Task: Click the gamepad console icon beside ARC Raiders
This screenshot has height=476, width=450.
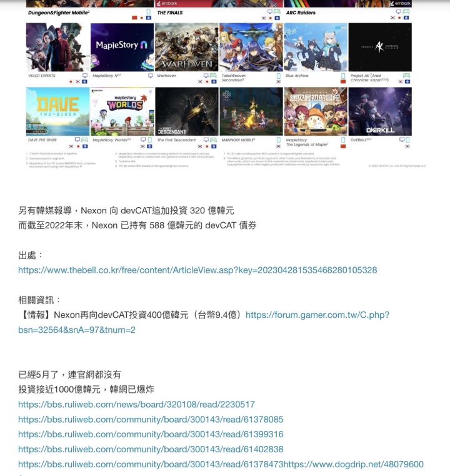Action: click(406, 11)
